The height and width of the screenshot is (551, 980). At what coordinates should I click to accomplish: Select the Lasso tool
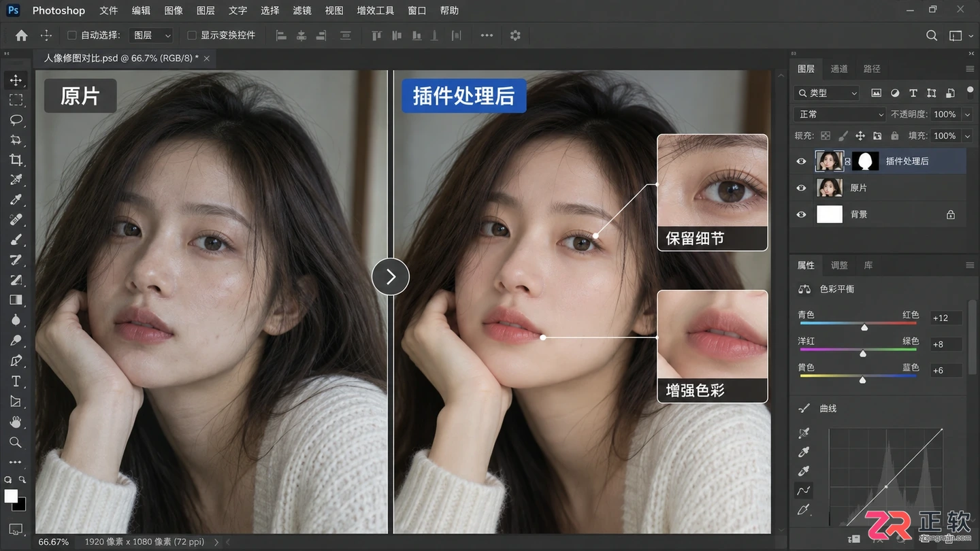16,120
